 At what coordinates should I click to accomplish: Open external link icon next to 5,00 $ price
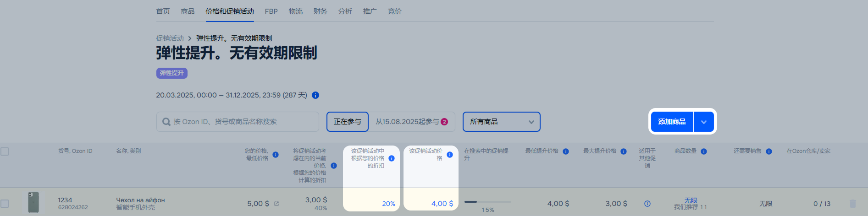click(276, 204)
